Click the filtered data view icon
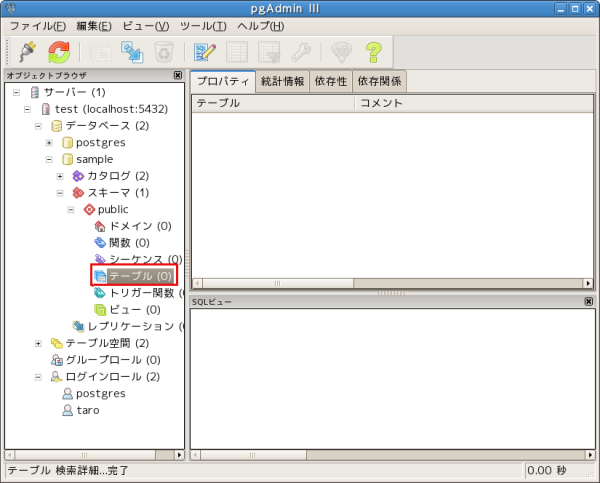 (x=269, y=52)
